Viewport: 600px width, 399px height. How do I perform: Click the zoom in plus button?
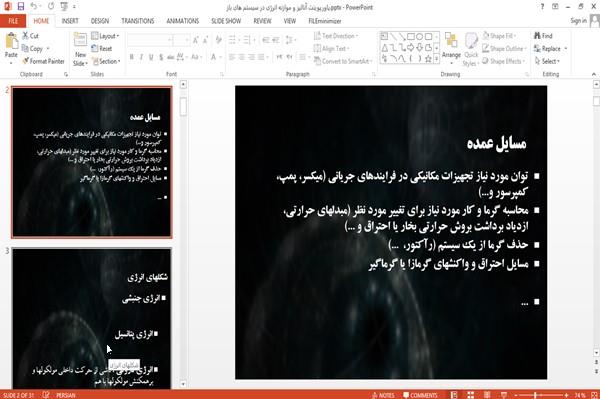coord(566,395)
